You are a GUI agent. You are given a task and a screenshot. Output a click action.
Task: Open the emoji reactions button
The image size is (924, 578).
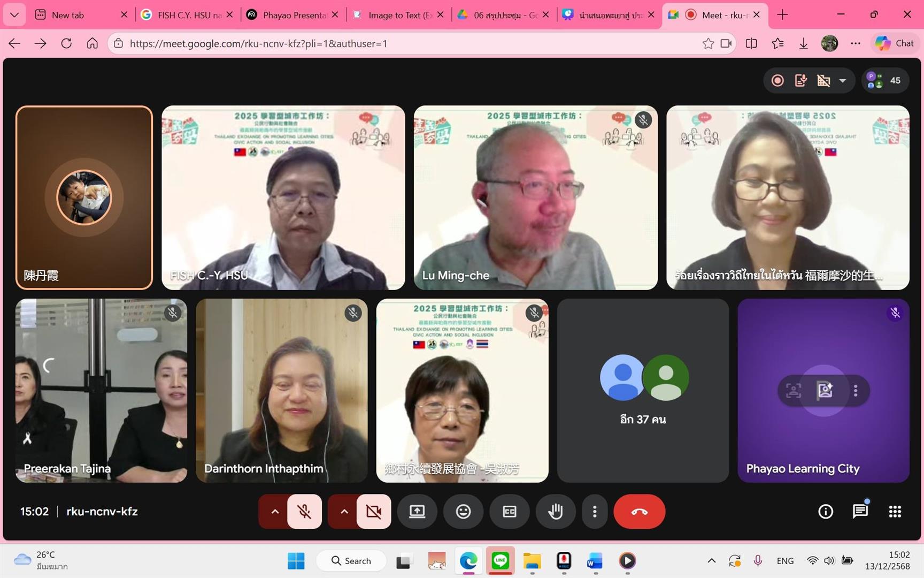coord(463,512)
